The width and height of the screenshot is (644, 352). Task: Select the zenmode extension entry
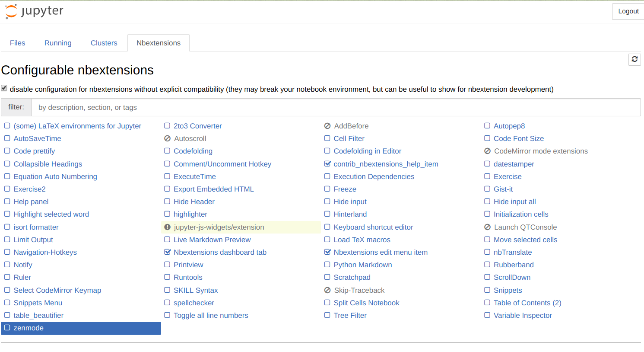[29, 328]
